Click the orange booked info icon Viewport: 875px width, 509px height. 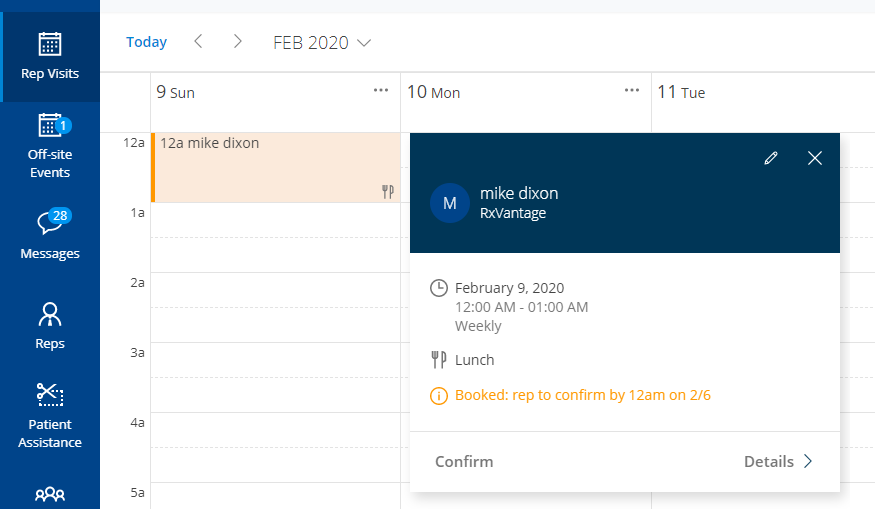pos(438,396)
